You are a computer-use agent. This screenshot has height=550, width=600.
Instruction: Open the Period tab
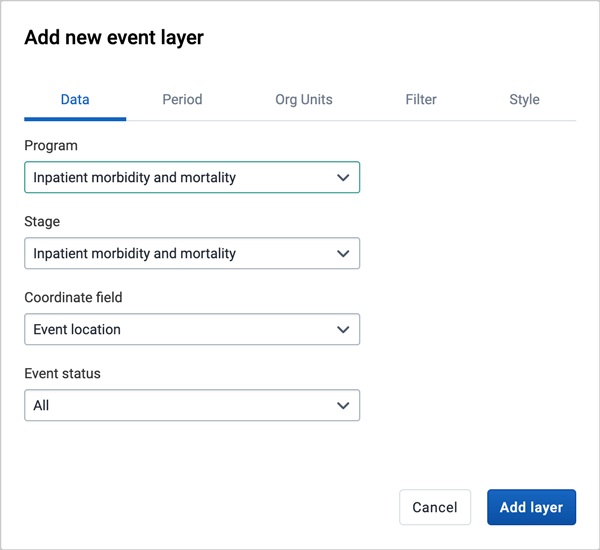point(182,100)
